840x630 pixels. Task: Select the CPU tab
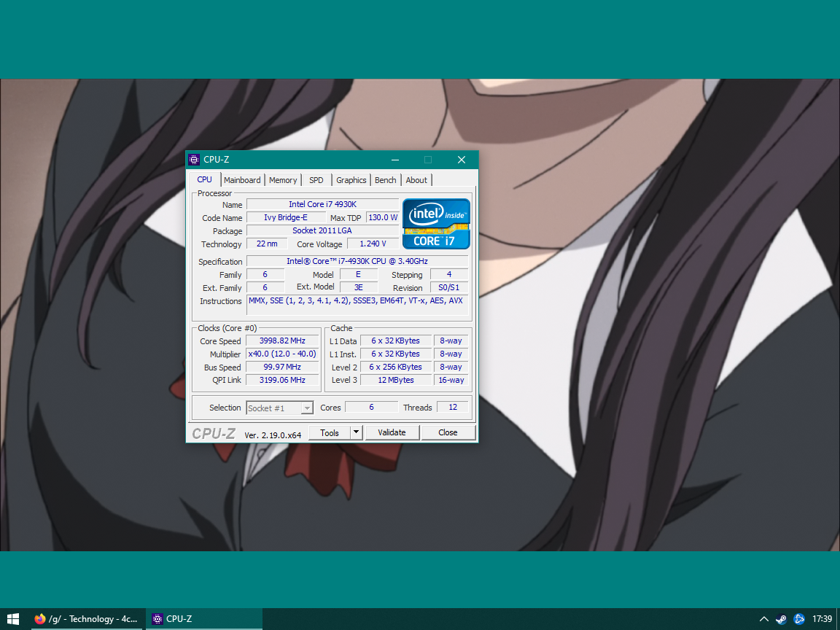point(205,179)
